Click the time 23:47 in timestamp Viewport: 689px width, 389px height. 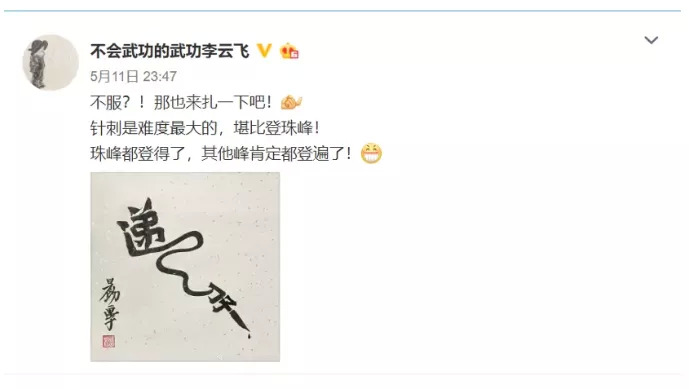[160, 76]
